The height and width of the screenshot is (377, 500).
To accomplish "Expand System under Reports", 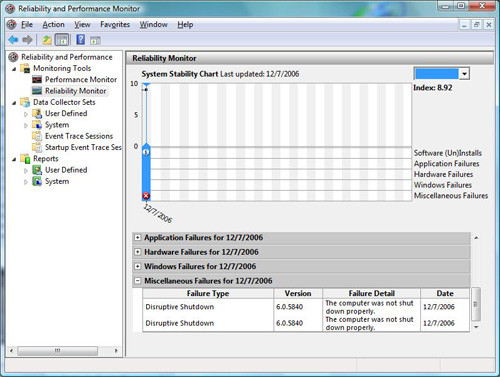I will click(x=26, y=182).
